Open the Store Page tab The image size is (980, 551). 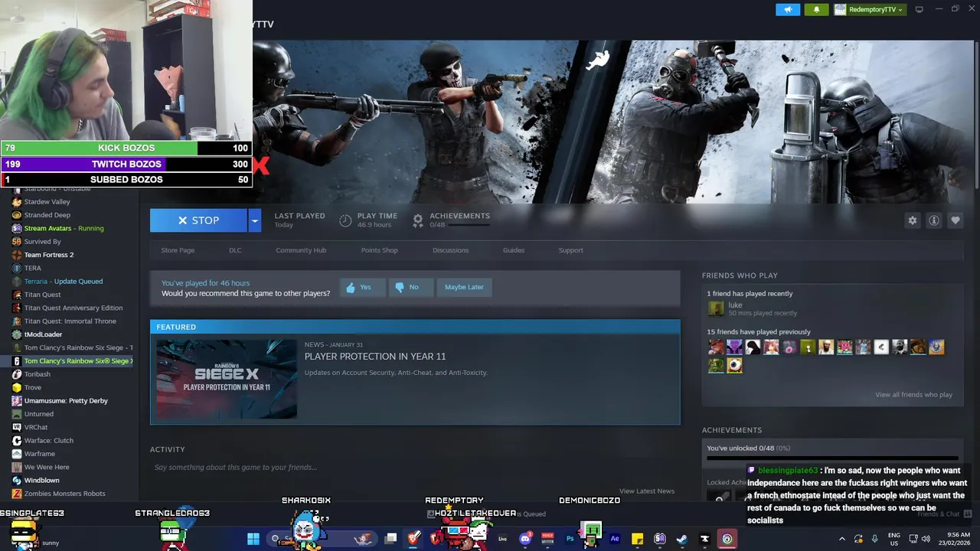(178, 250)
